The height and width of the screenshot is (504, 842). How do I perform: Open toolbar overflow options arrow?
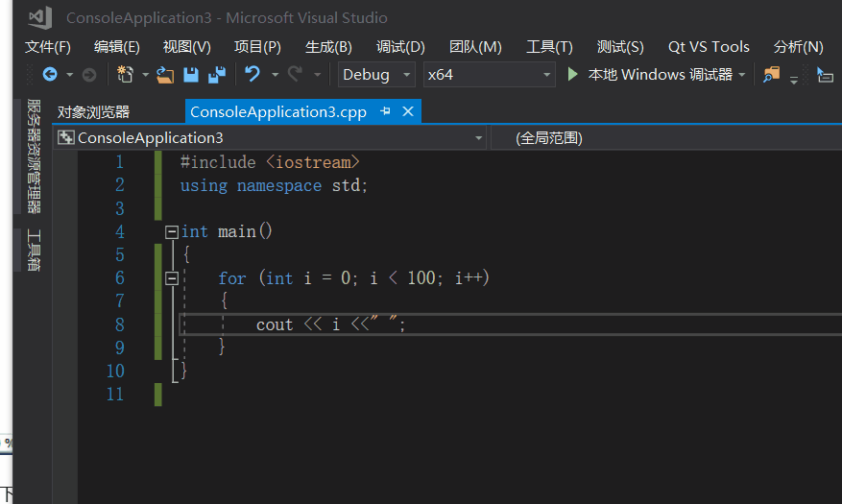[x=794, y=81]
